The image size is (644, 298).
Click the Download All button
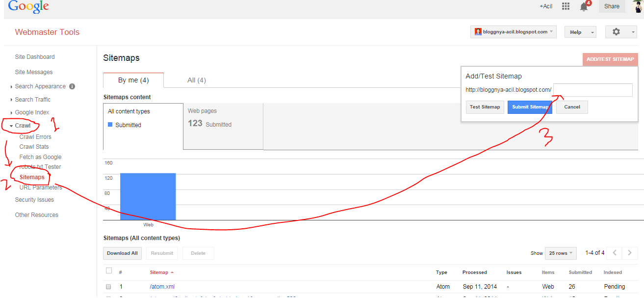tap(122, 253)
